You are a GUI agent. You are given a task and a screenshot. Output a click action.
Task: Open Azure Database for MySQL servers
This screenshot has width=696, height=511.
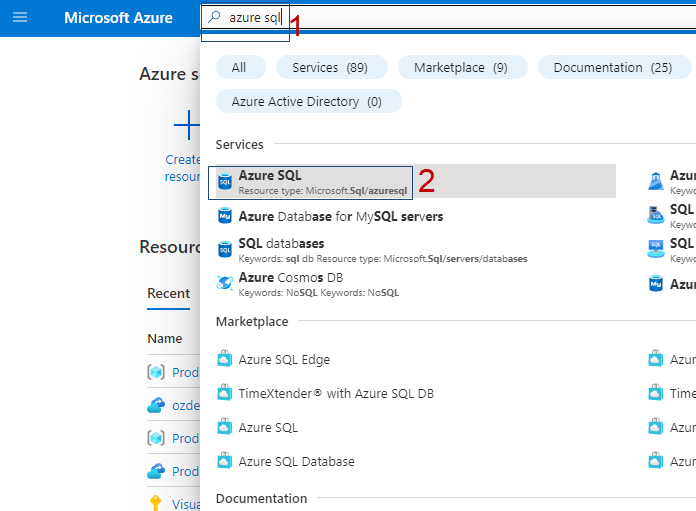coord(340,216)
